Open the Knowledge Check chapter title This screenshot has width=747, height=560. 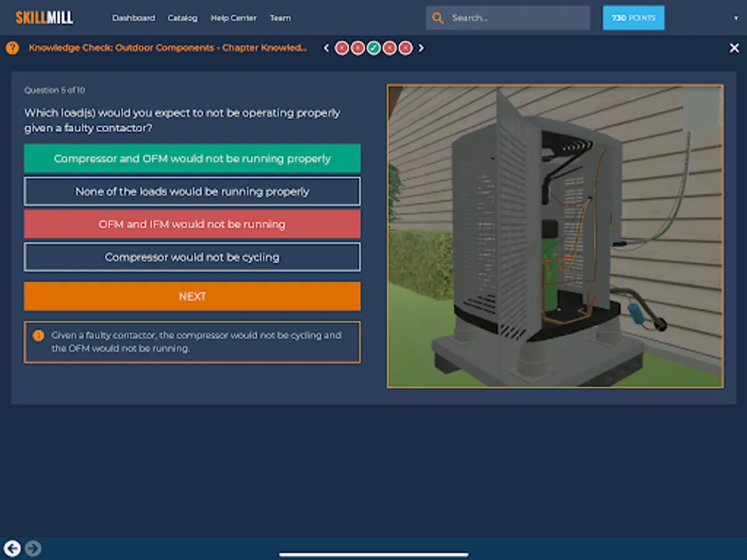(x=168, y=48)
